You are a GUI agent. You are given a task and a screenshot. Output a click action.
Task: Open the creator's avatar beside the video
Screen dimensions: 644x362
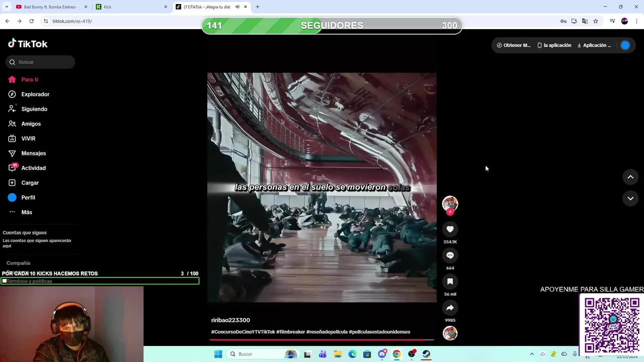pyautogui.click(x=450, y=203)
